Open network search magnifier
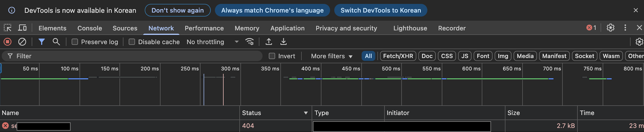The image size is (644, 132). [56, 42]
